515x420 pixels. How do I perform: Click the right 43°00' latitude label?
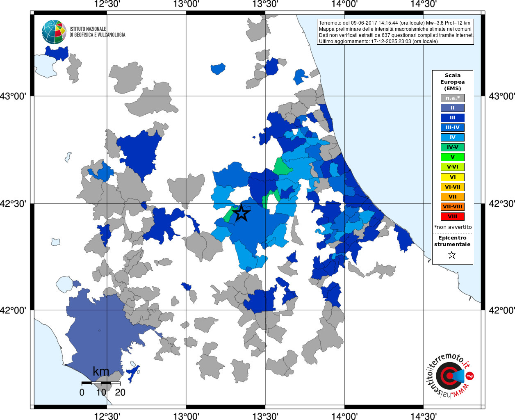502,96
